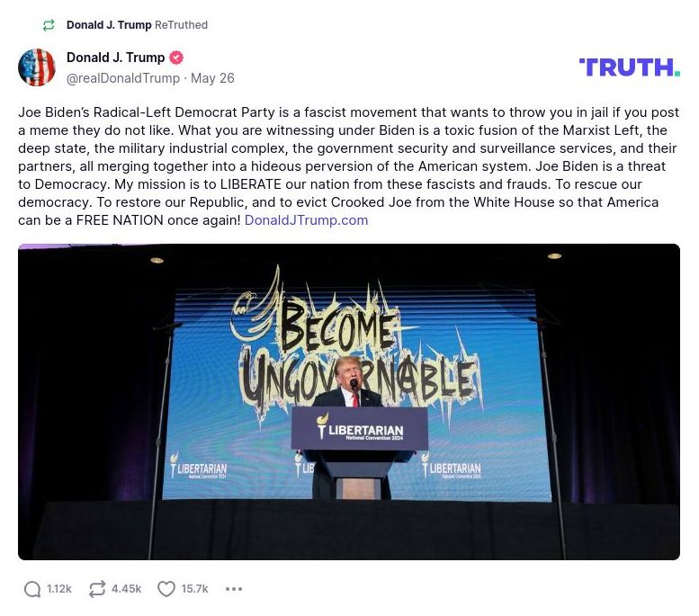
Task: Click the green ReTruthed icon above the post
Action: (x=49, y=25)
